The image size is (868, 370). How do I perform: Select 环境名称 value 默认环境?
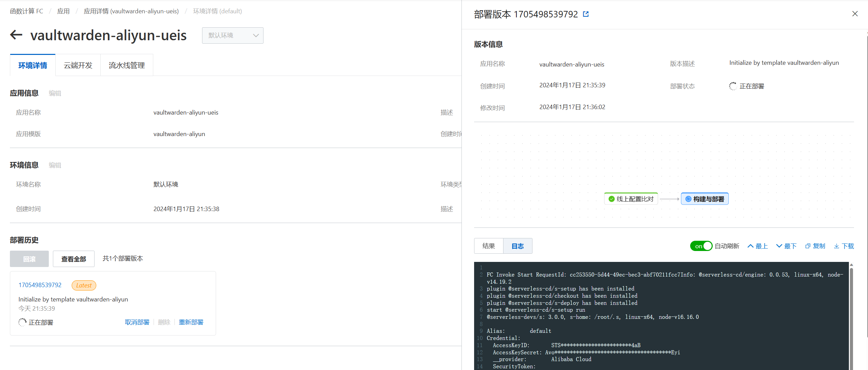[x=166, y=184]
